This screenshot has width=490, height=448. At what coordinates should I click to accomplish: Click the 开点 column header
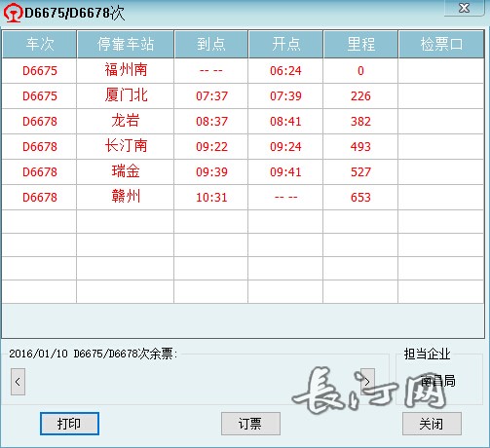point(285,44)
